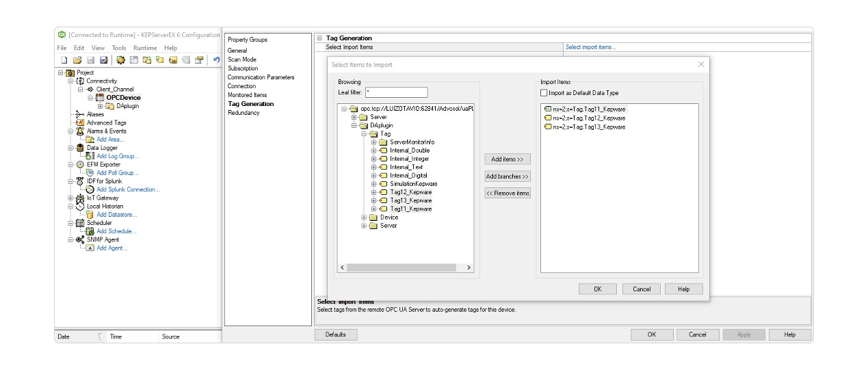
Task: Expand the SimulationKepware node
Action: pyautogui.click(x=374, y=184)
